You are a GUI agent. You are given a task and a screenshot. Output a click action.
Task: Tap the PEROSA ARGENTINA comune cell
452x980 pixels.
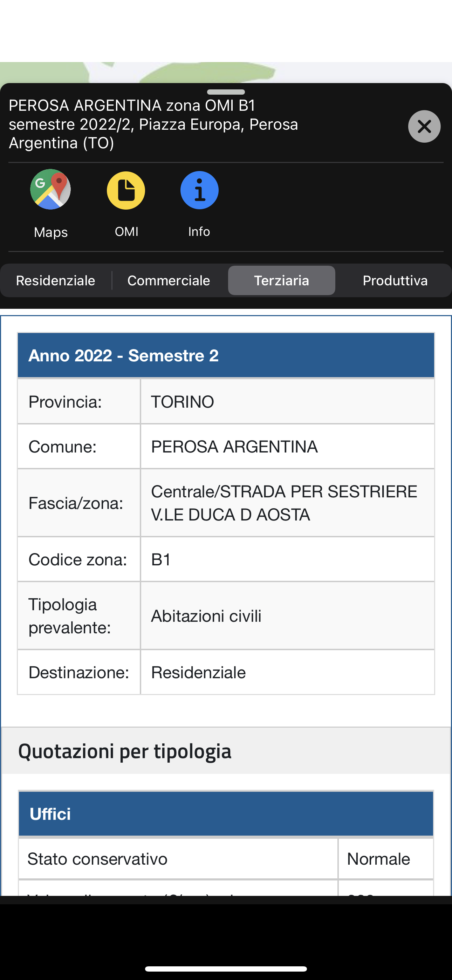click(x=288, y=447)
